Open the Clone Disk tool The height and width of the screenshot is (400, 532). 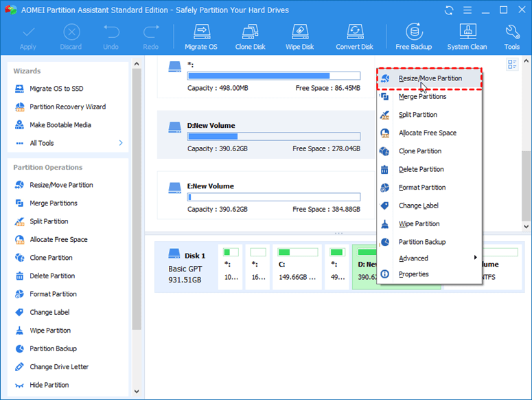pos(251,32)
